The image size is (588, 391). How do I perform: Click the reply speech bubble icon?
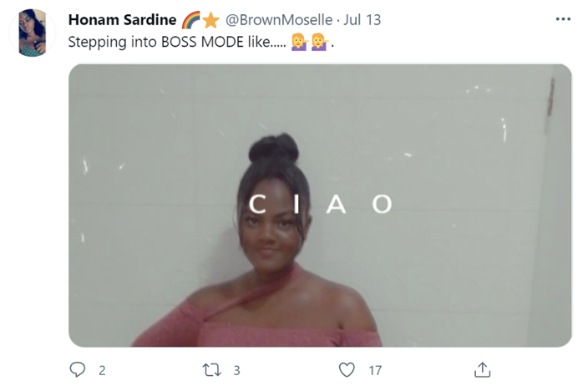[77, 369]
